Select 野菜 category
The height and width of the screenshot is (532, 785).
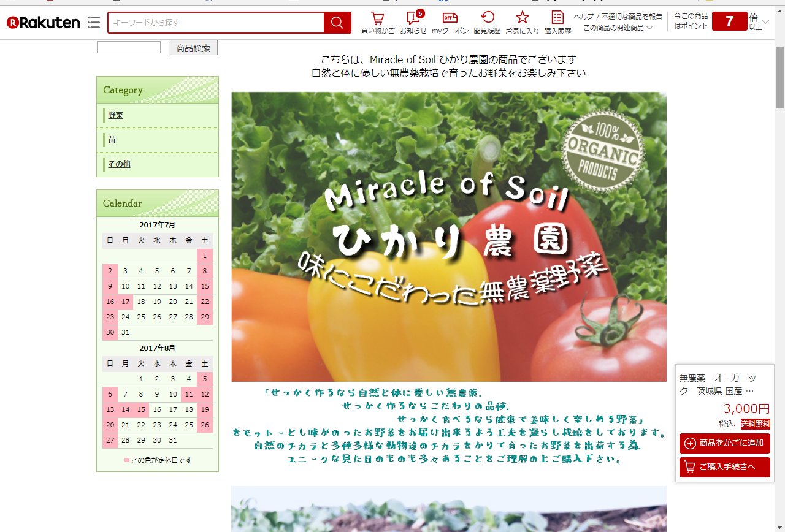pyautogui.click(x=116, y=115)
